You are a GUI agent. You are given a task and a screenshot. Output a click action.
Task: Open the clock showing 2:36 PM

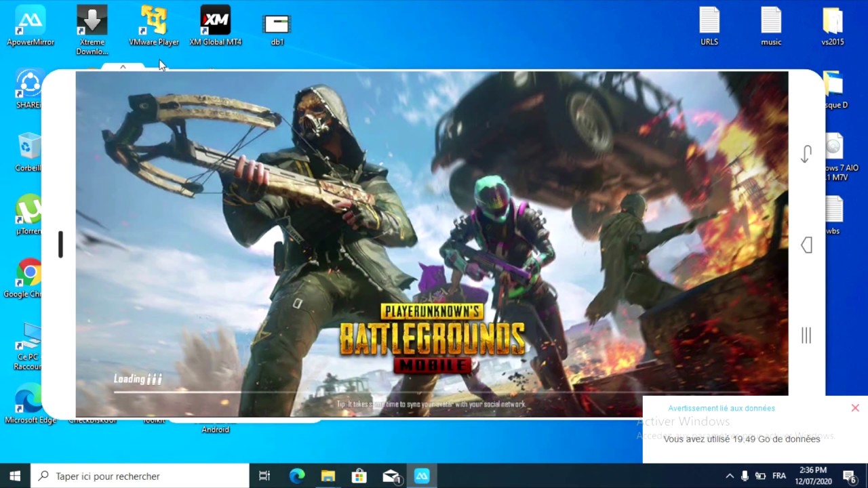coord(813,476)
